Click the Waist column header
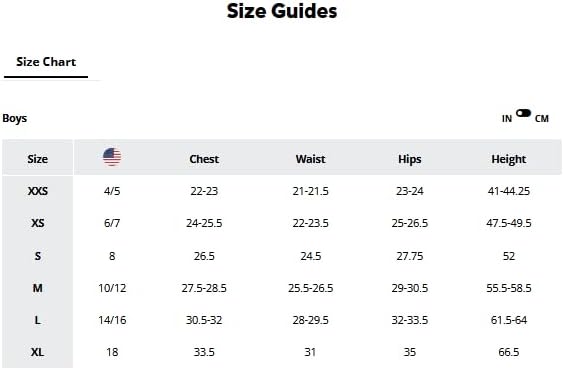This screenshot has height=370, width=564. (310, 159)
